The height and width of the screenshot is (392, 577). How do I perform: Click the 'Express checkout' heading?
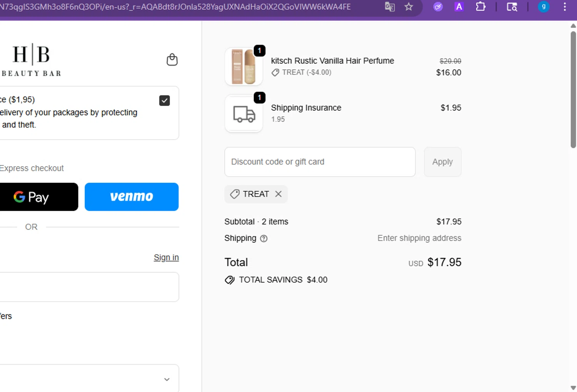[32, 168]
